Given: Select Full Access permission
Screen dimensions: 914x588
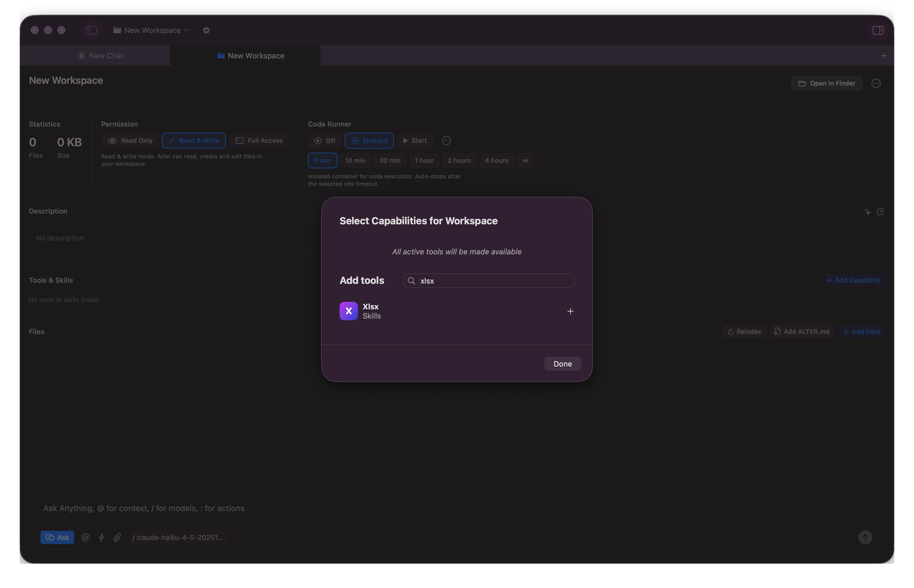Looking at the screenshot, I should [x=259, y=140].
